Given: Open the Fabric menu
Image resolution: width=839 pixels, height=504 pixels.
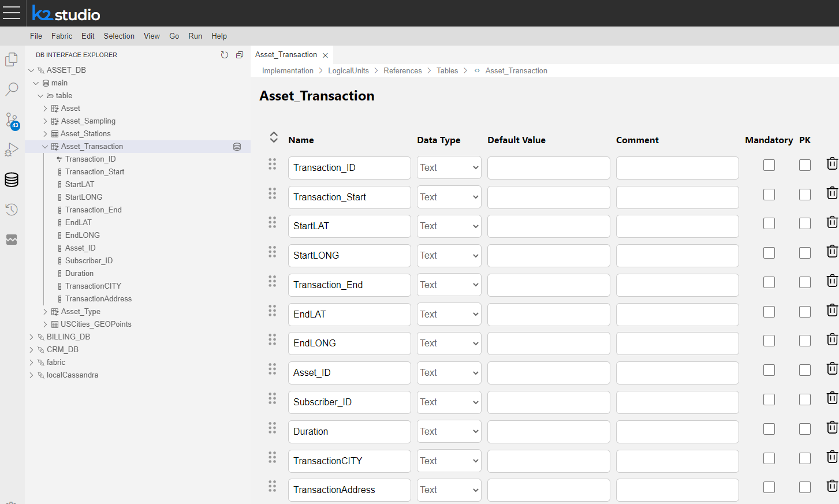Looking at the screenshot, I should click(x=61, y=36).
